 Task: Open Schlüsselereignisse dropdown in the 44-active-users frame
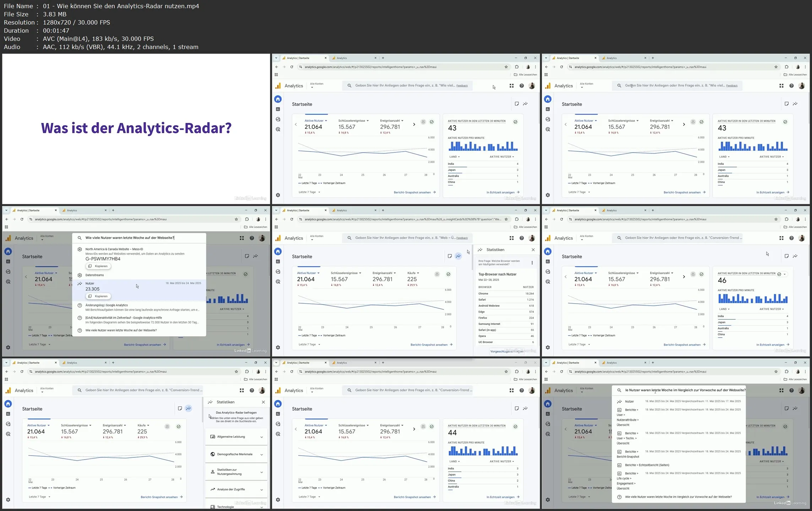click(354, 425)
